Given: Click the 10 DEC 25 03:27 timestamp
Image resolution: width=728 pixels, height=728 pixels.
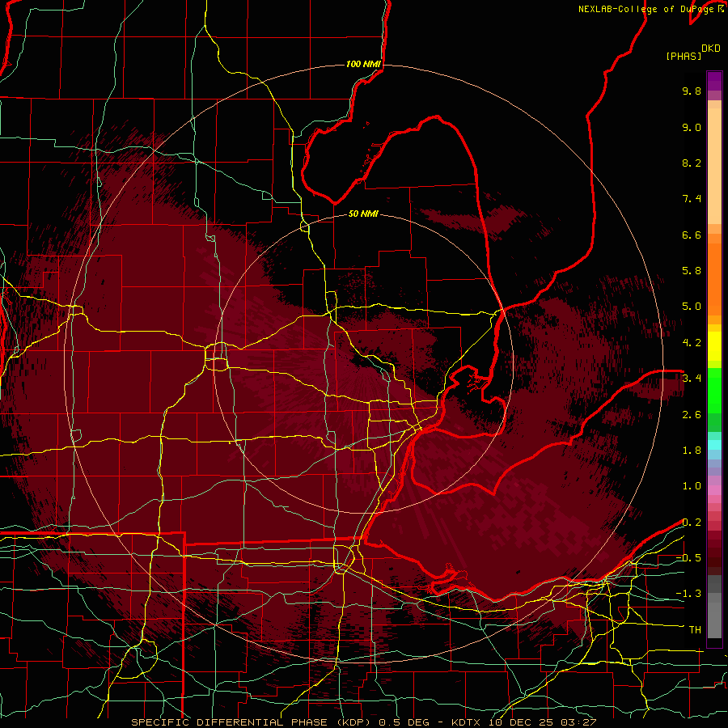Looking at the screenshot, I should (542, 722).
